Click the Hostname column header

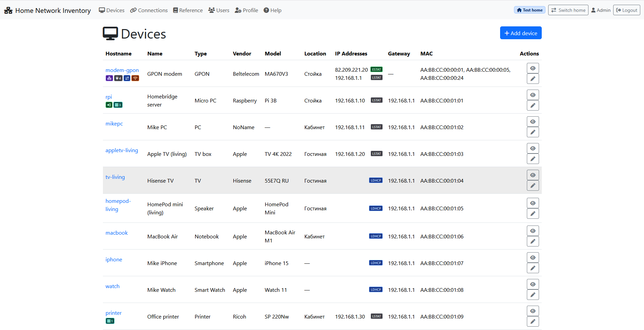pyautogui.click(x=119, y=53)
